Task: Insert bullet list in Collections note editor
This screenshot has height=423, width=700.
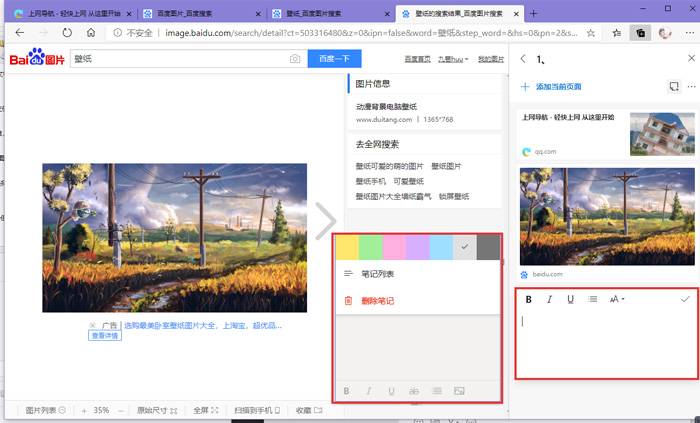Action: (x=592, y=299)
